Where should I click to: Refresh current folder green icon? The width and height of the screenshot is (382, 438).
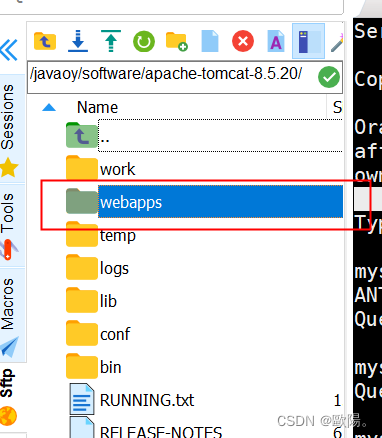click(x=144, y=42)
